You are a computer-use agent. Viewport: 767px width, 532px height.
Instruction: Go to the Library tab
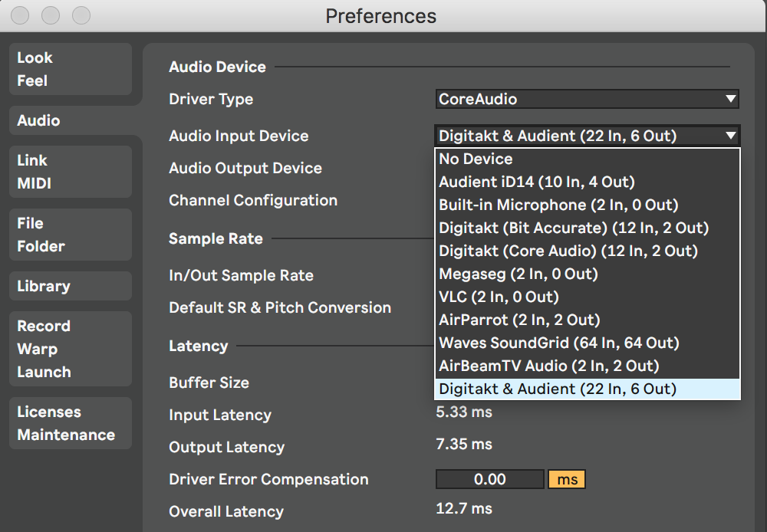point(71,286)
